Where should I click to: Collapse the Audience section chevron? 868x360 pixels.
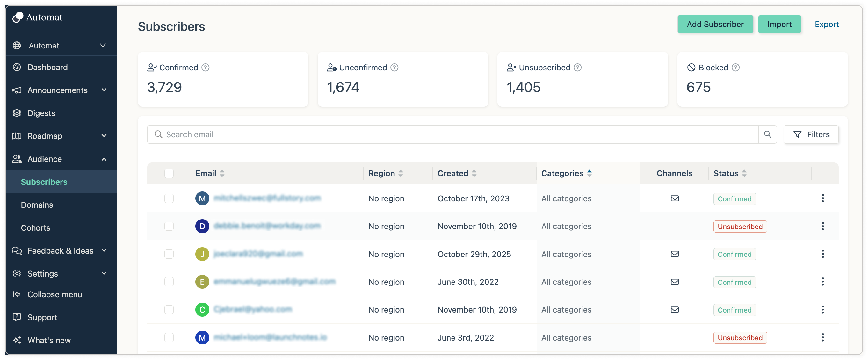coord(104,159)
